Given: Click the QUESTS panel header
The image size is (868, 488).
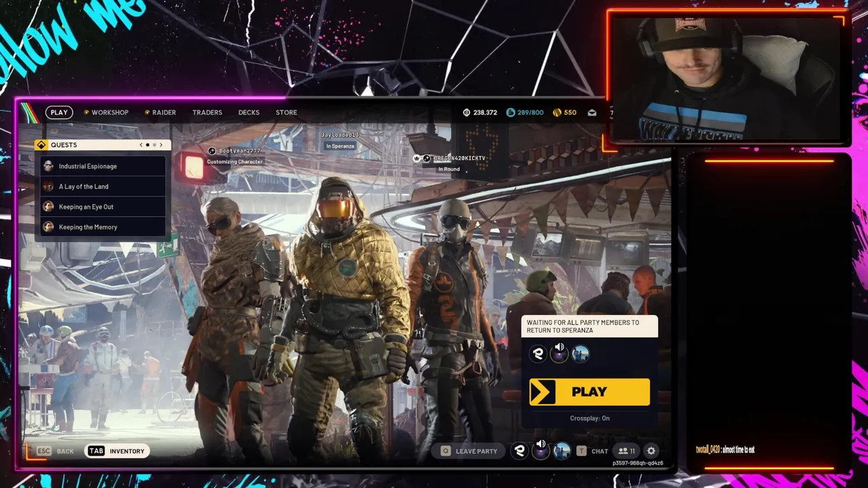Looking at the screenshot, I should [102, 144].
